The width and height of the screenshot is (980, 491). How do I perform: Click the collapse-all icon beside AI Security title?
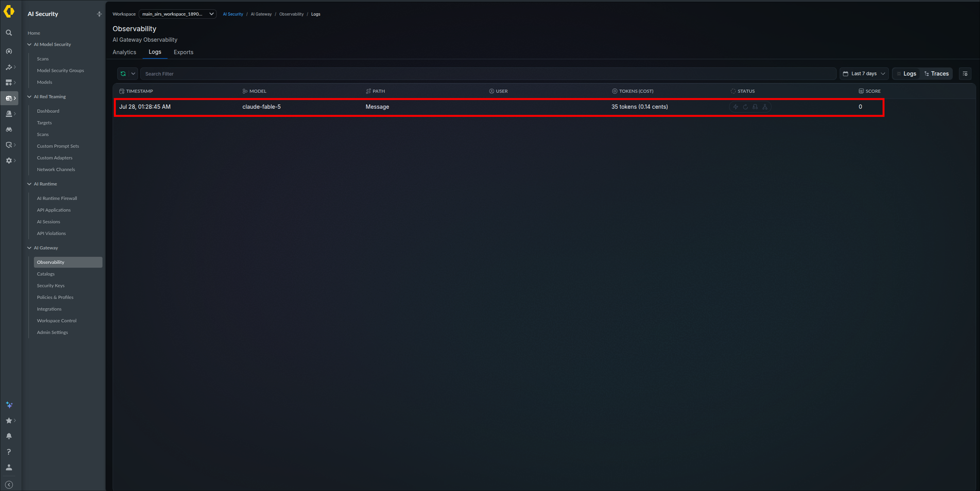coord(99,14)
